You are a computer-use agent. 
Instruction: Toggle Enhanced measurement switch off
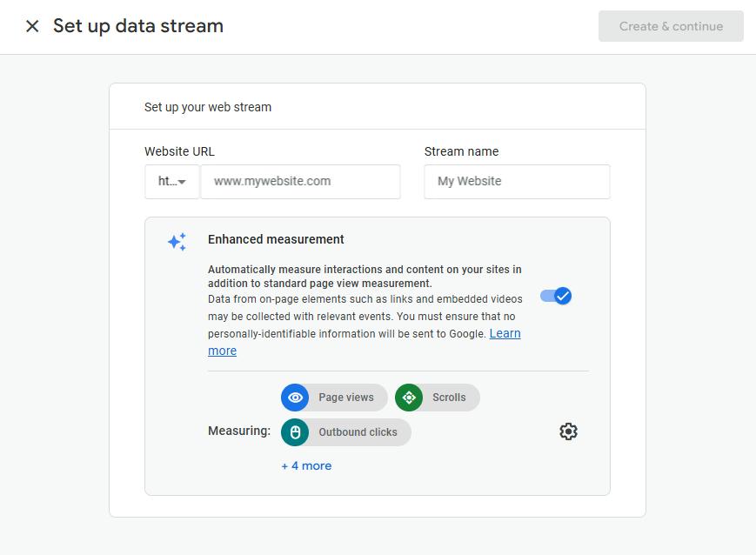556,296
